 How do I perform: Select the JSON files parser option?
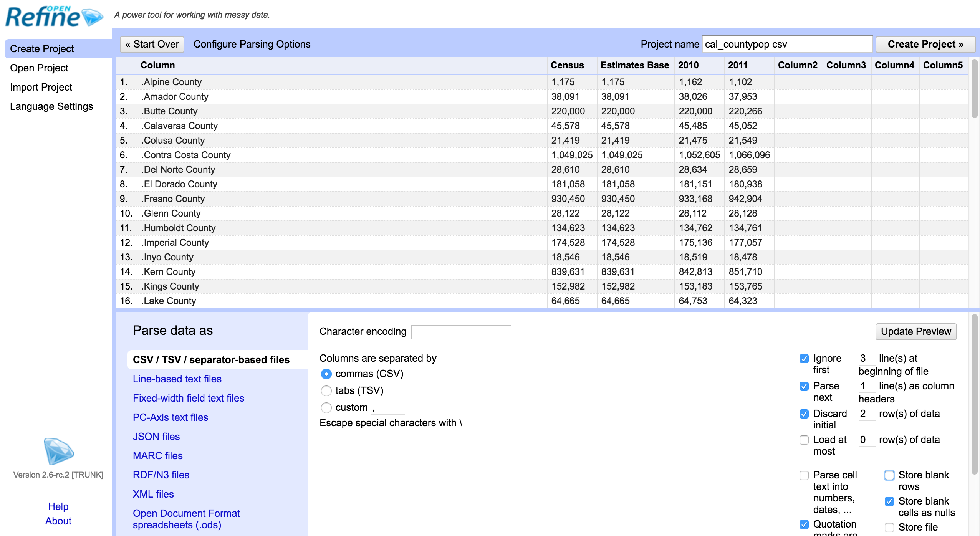tap(156, 437)
